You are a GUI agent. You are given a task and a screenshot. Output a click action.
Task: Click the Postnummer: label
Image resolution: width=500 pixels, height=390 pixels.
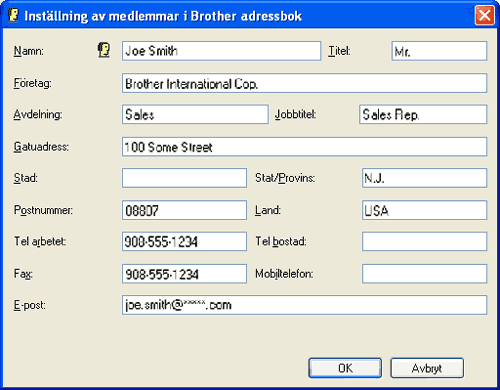tap(43, 210)
